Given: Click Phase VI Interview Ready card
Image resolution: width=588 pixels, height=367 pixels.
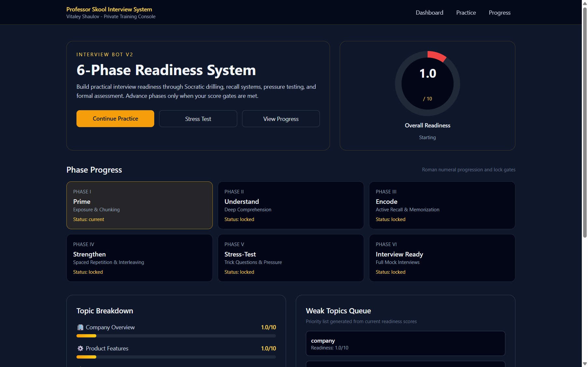Looking at the screenshot, I should pyautogui.click(x=442, y=258).
